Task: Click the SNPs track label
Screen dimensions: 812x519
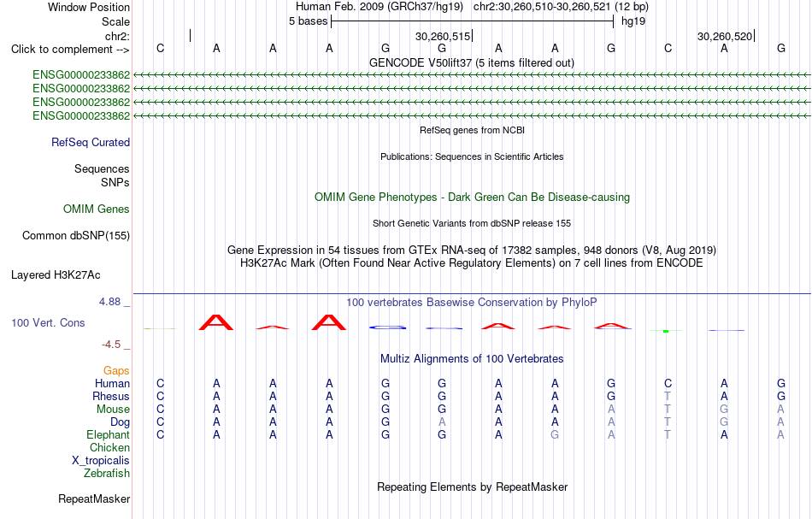Action: point(115,182)
